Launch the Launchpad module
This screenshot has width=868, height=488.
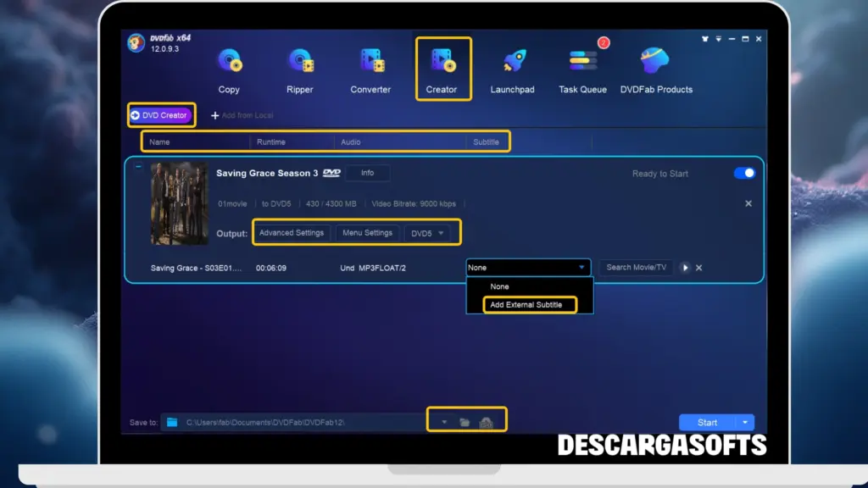pos(512,68)
